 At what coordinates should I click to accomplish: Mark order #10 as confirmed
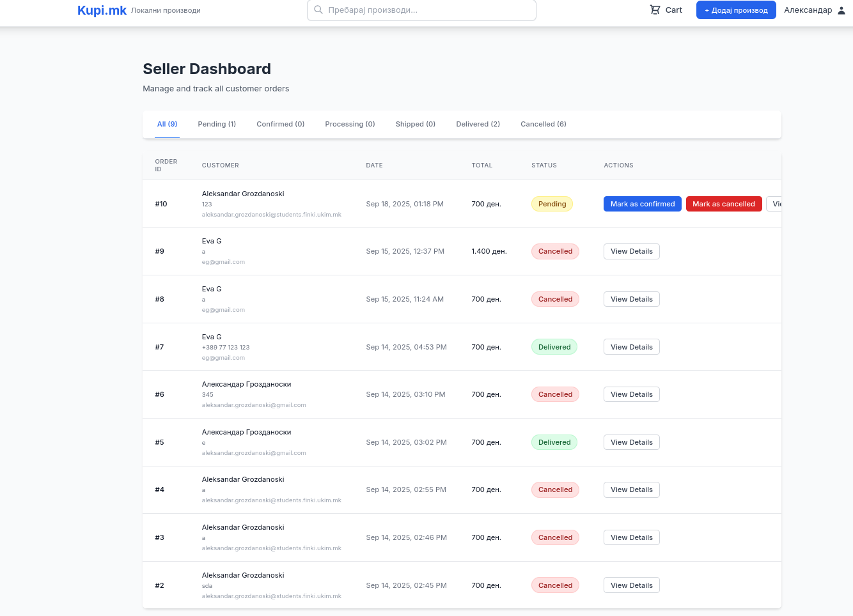click(x=642, y=204)
